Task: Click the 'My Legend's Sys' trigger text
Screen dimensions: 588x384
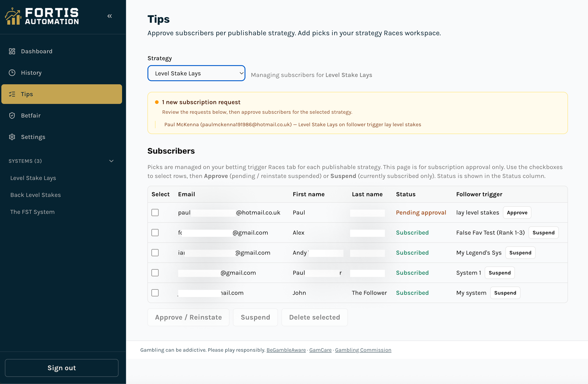Action: [479, 253]
